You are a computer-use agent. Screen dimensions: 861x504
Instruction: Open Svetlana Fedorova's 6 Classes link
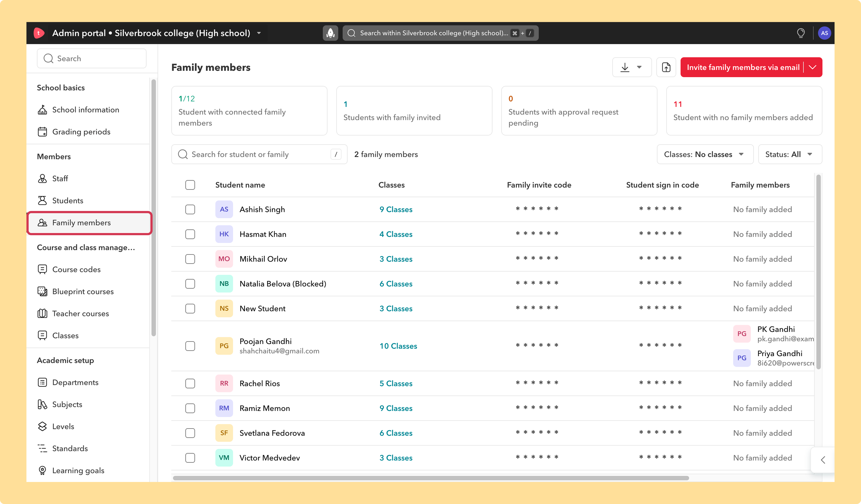(396, 433)
